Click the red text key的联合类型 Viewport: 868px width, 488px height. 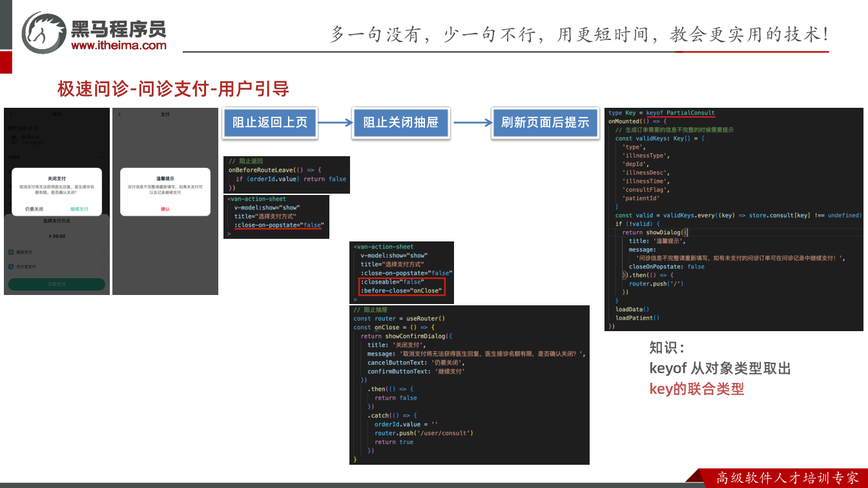tap(697, 389)
